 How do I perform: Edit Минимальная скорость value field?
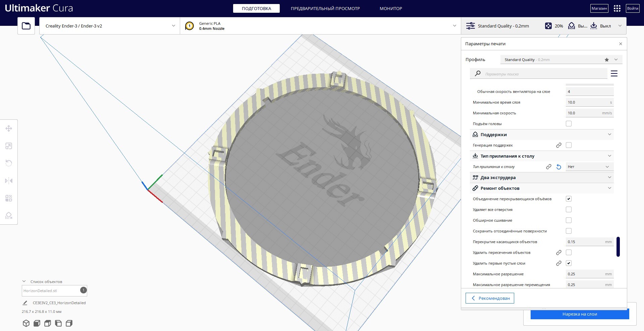click(x=589, y=113)
